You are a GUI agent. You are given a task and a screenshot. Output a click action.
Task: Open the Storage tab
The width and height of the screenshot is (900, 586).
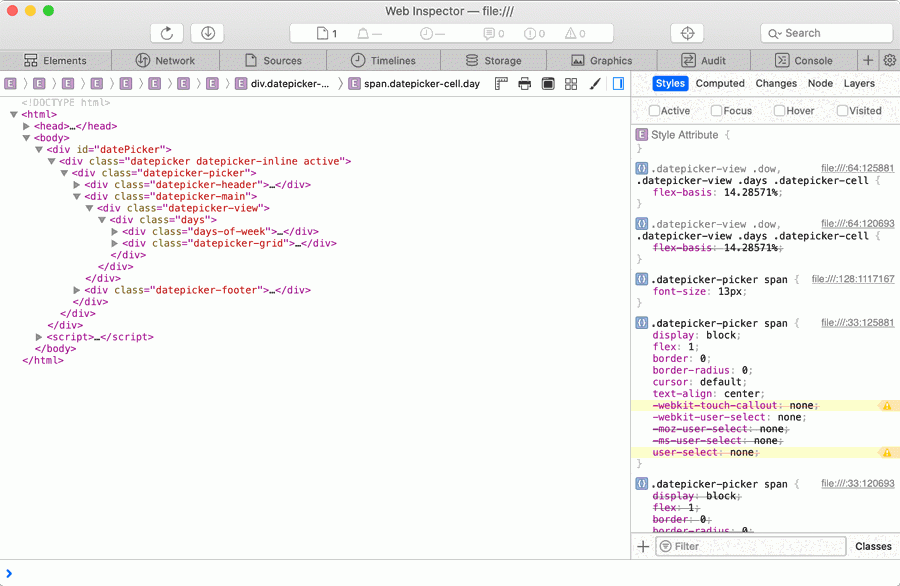493,60
